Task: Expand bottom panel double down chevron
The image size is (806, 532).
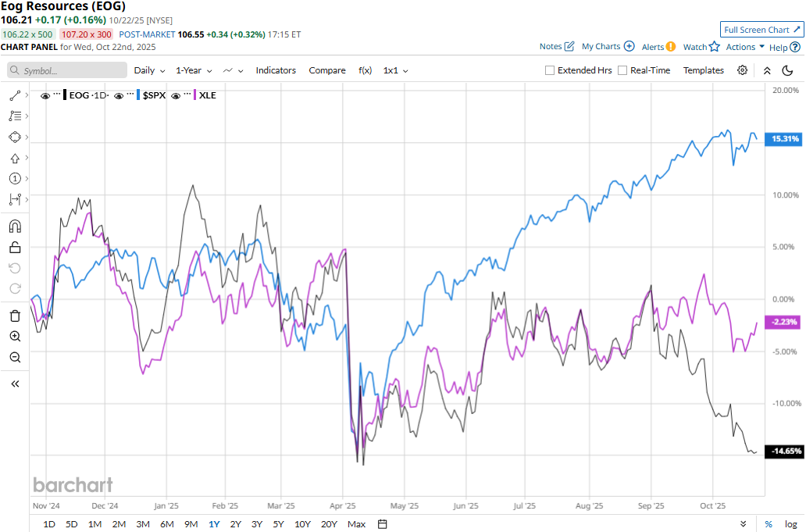Action: click(744, 524)
